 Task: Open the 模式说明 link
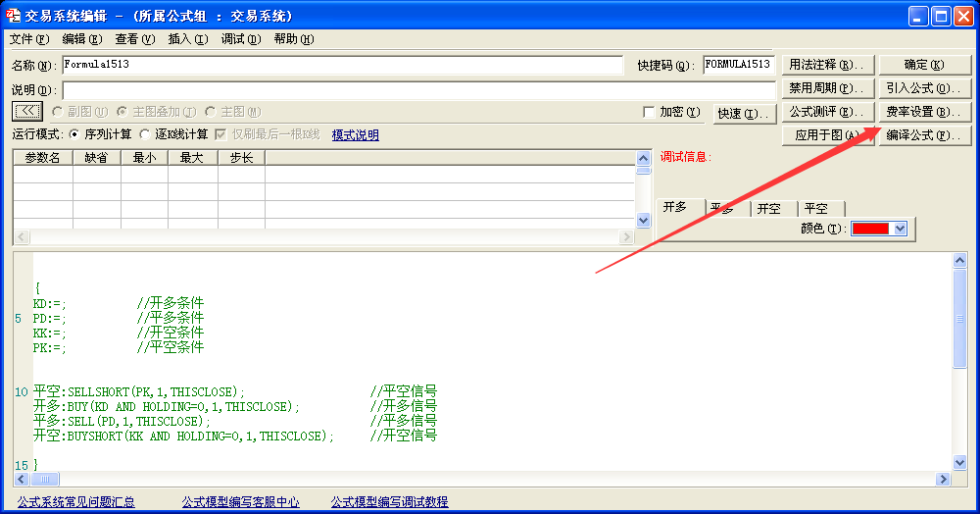[355, 135]
